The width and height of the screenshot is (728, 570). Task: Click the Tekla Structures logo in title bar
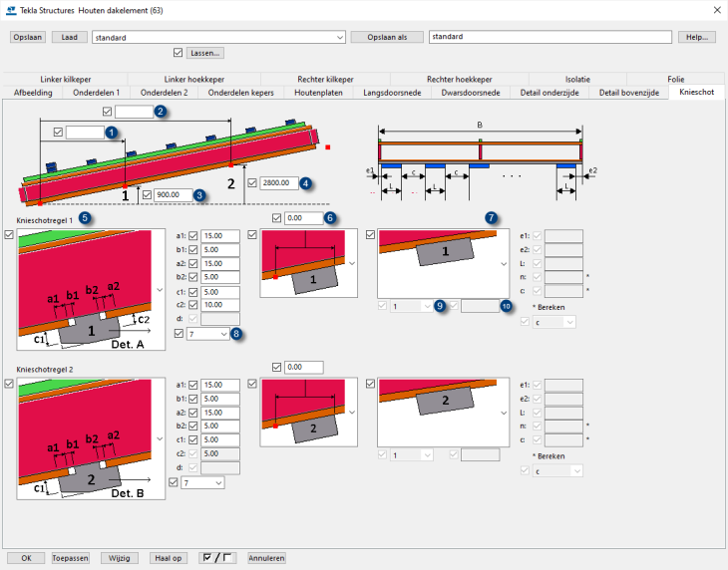click(x=10, y=10)
